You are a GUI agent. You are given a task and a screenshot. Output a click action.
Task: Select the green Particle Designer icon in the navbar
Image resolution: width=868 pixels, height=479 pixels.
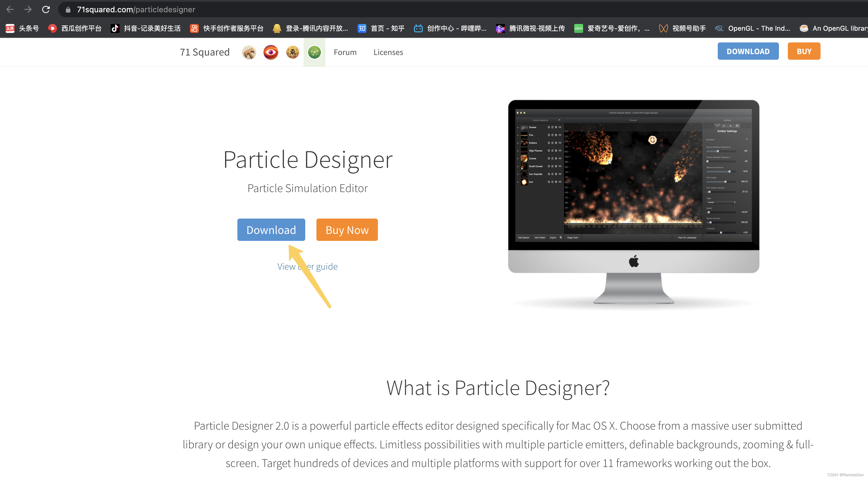[314, 52]
